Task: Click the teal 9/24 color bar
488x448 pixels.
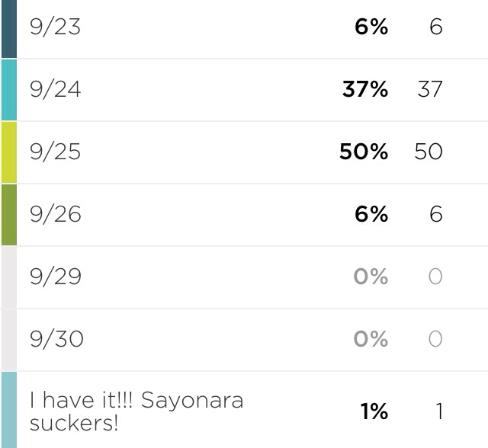Action: click(x=9, y=90)
